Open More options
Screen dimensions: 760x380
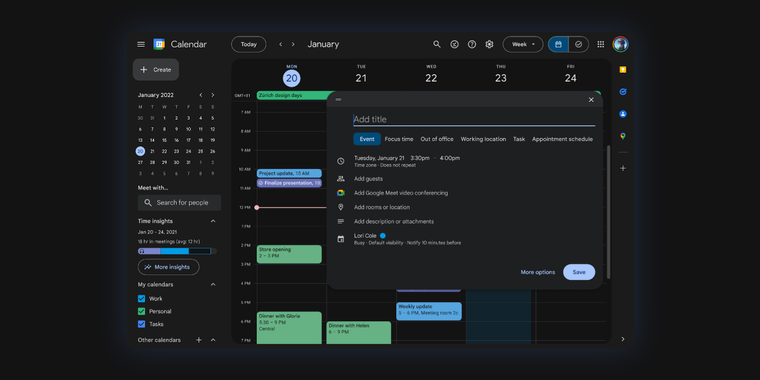(x=538, y=272)
